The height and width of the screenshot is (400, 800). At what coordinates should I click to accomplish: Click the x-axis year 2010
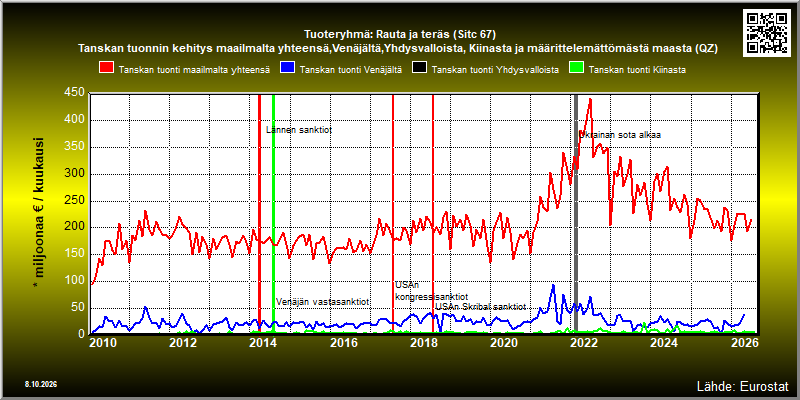[x=103, y=343]
